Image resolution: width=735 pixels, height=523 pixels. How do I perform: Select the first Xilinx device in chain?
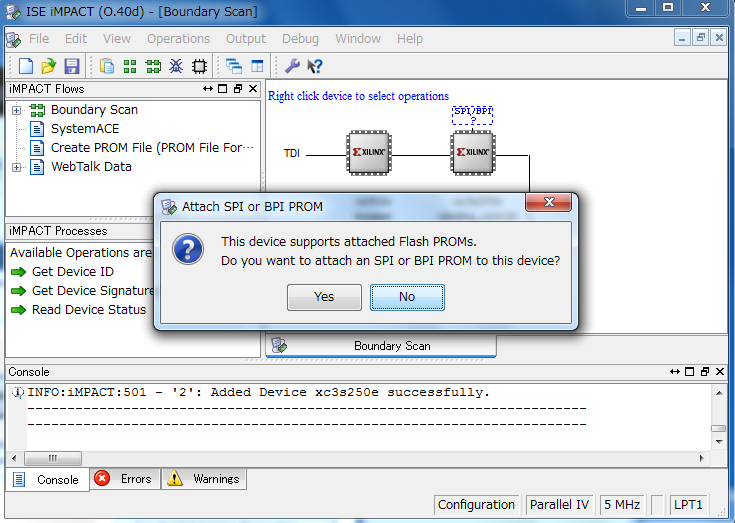point(369,153)
